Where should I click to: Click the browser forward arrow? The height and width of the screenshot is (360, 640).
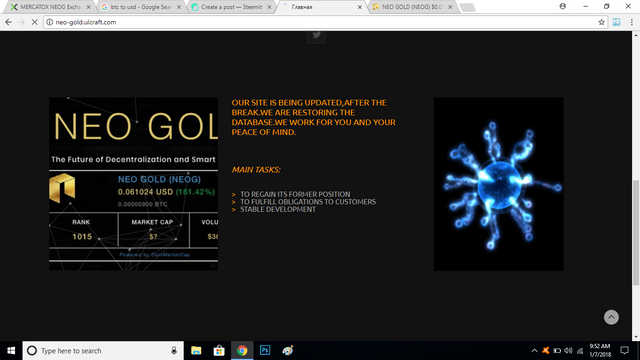21,22
